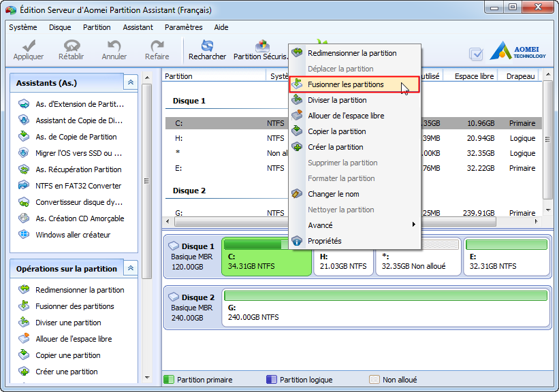Open NTFS en FAT32 Converter icon
Screen dimensions: 559x392
tap(24, 186)
